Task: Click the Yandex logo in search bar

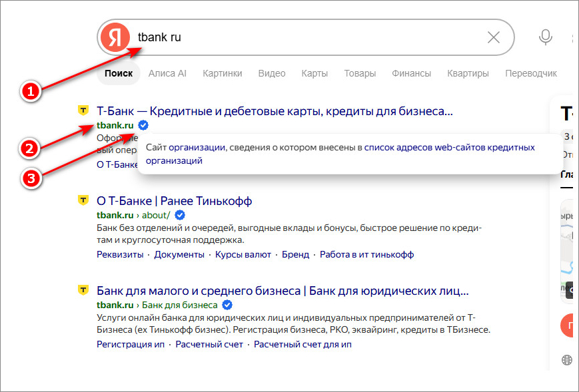Action: pyautogui.click(x=115, y=37)
